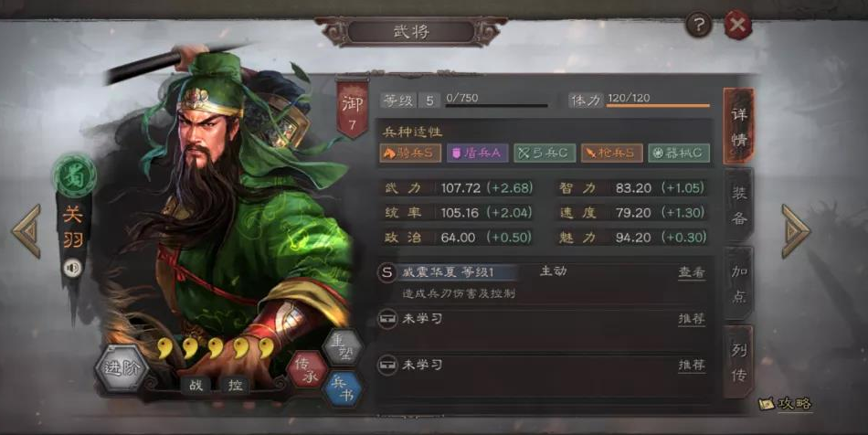
Task: Click 查看 link for 威震华夏 skill
Action: (x=692, y=272)
